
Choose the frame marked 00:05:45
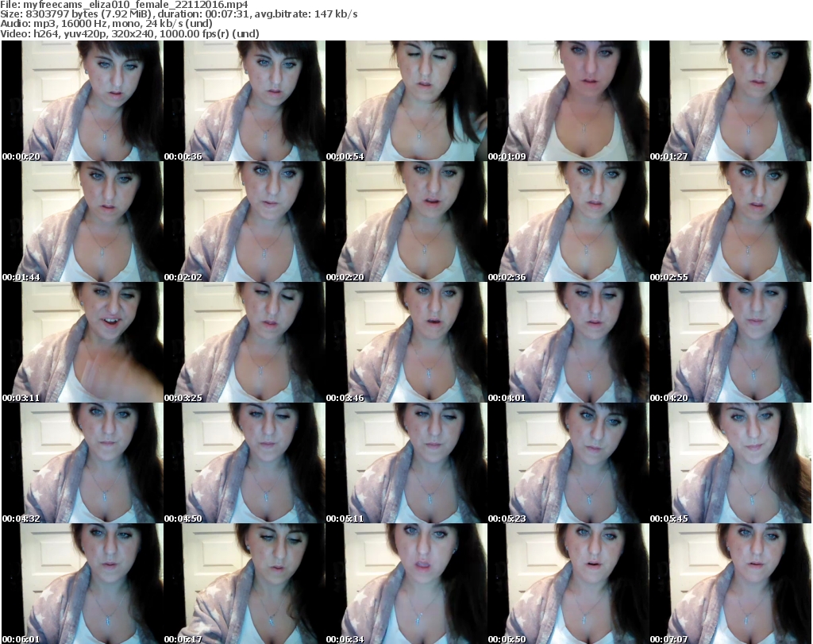(x=730, y=463)
